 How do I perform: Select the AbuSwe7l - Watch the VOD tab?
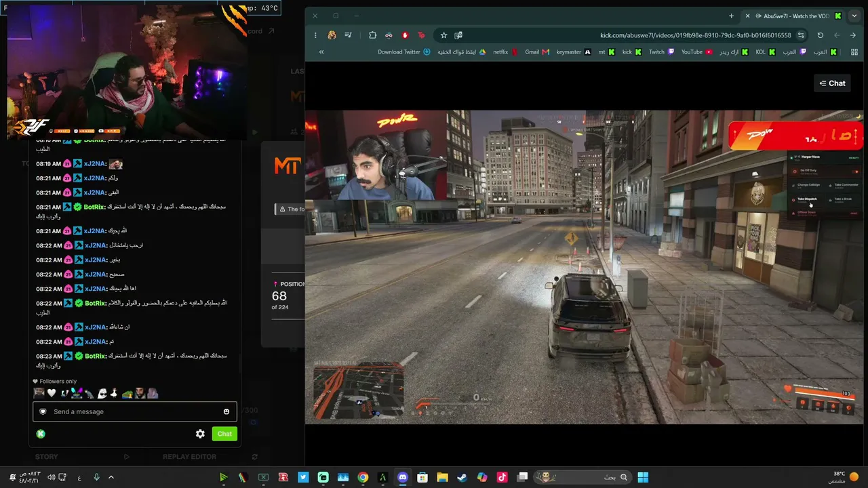pyautogui.click(x=794, y=16)
